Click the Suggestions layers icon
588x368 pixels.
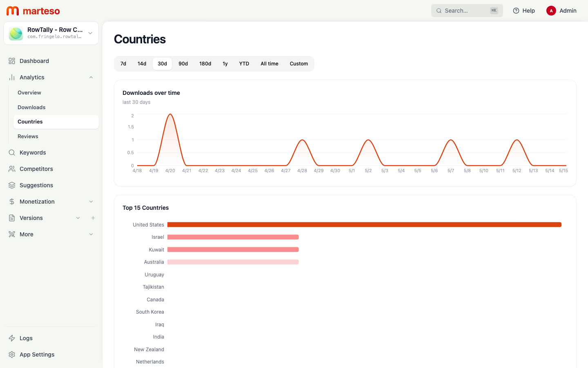(12, 185)
